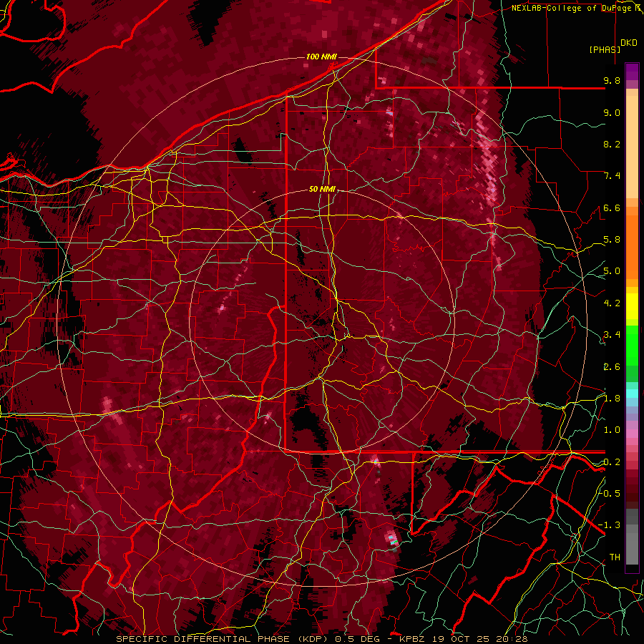Click the DKD product code label
The image size is (644, 644).
[629, 42]
